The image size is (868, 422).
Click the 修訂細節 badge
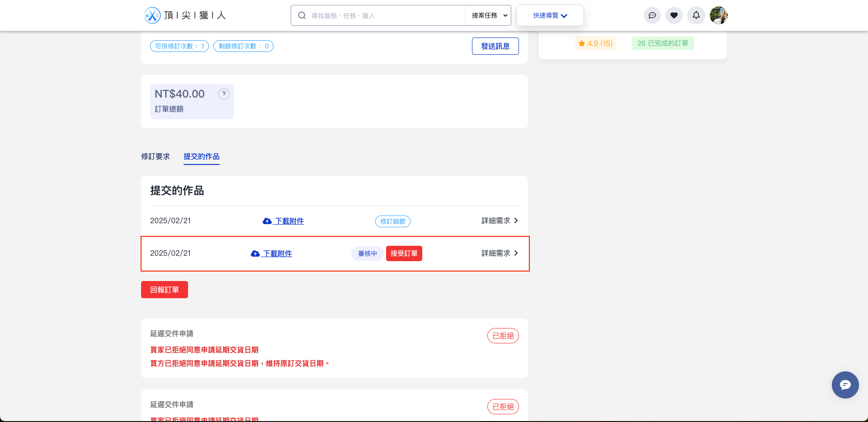coord(392,221)
